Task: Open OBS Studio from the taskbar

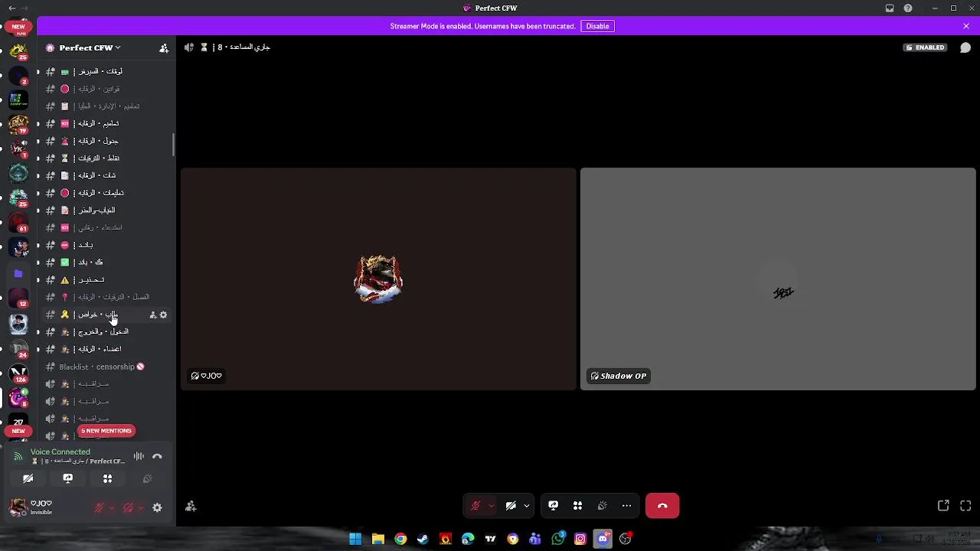Action: [x=626, y=539]
